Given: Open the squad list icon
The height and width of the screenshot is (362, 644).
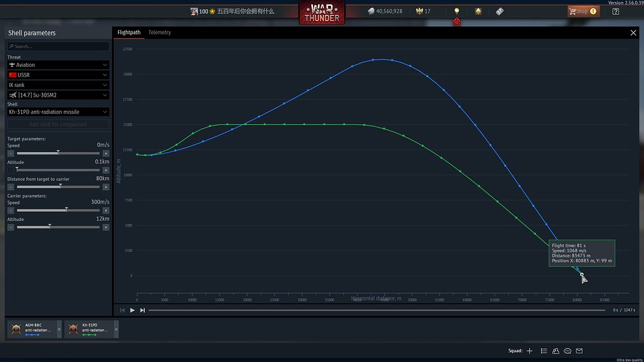Looking at the screenshot, I should [544, 351].
